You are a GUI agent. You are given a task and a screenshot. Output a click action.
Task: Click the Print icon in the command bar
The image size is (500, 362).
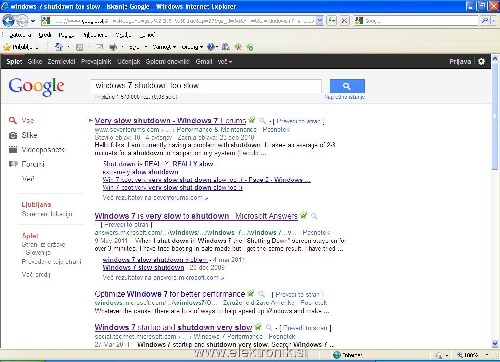point(113,47)
